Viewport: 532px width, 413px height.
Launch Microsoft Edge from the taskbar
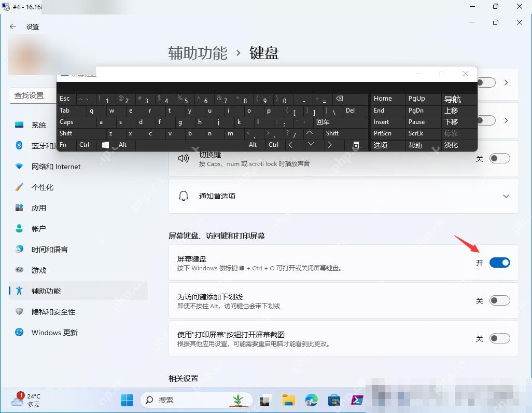coord(312,400)
